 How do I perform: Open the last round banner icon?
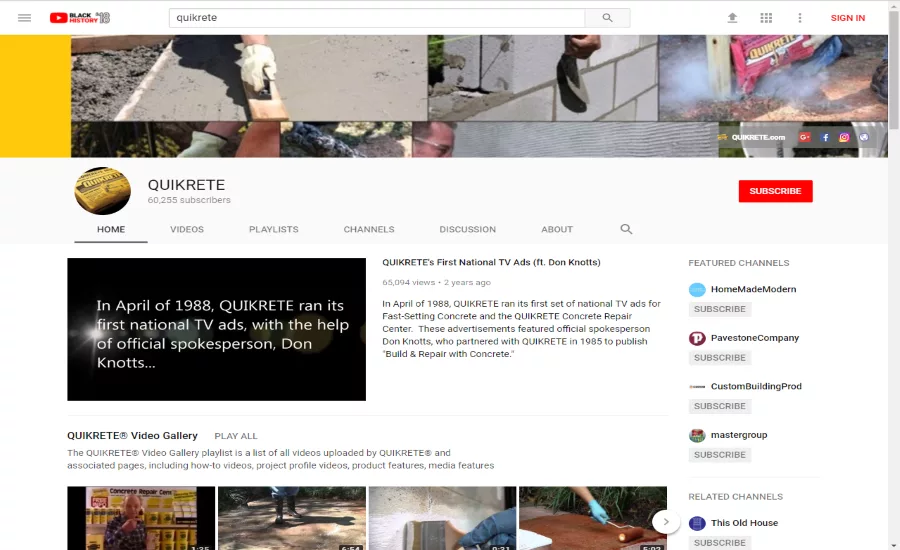pyautogui.click(x=864, y=137)
